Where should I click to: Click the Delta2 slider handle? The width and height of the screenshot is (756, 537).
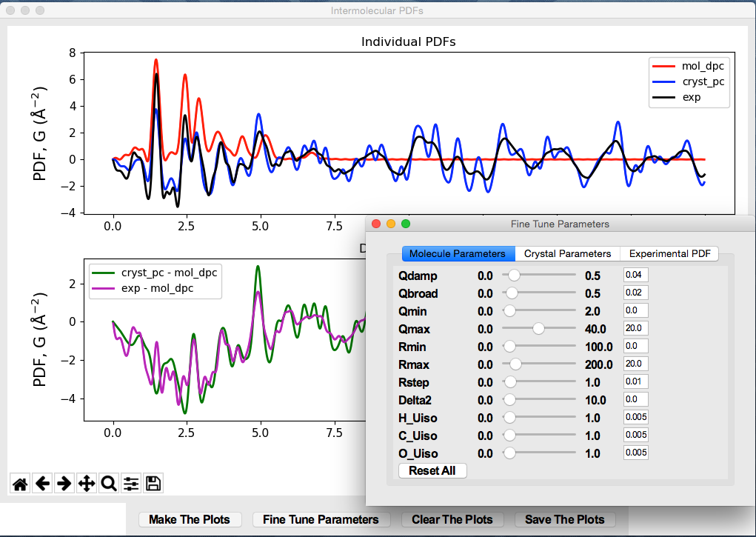[509, 400]
